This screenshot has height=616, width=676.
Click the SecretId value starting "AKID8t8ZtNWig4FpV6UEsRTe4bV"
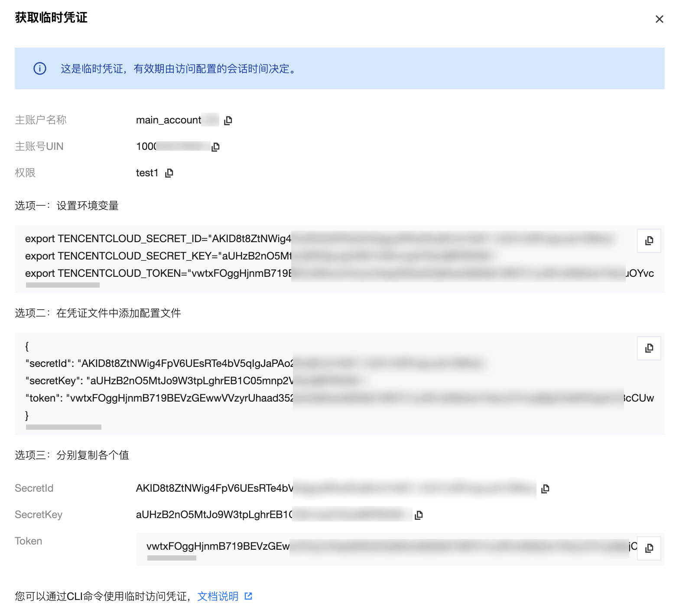coord(336,488)
